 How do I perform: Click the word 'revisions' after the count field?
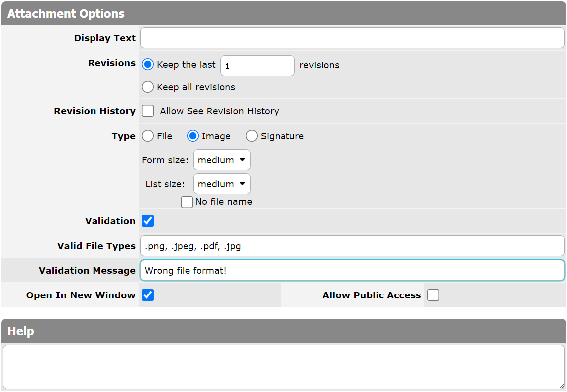click(320, 65)
